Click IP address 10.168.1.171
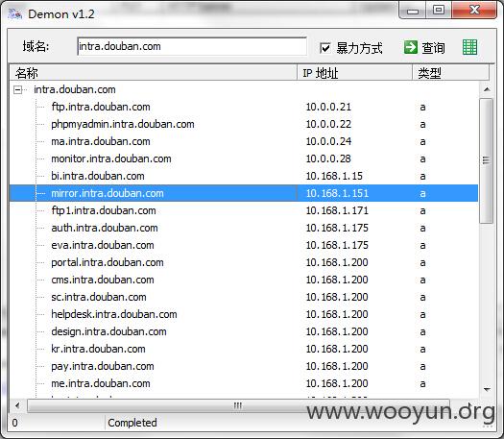The width and height of the screenshot is (504, 439). click(x=337, y=210)
